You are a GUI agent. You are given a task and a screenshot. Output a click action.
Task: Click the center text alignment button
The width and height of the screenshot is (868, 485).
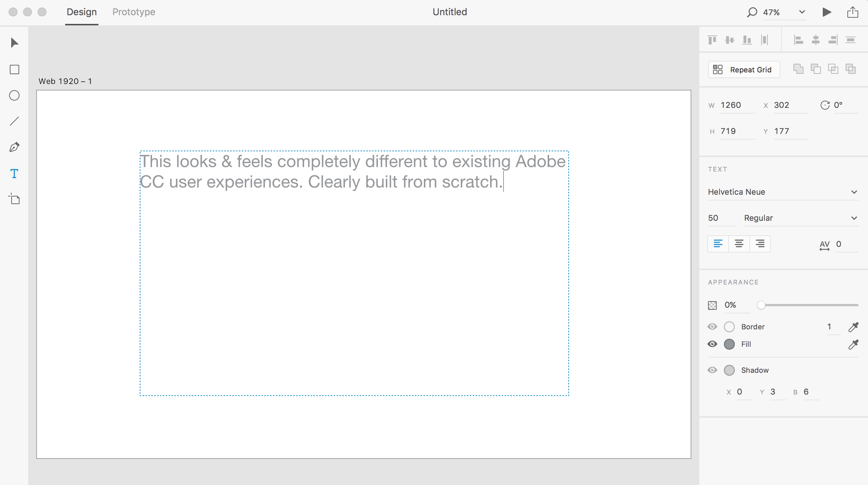click(x=739, y=244)
